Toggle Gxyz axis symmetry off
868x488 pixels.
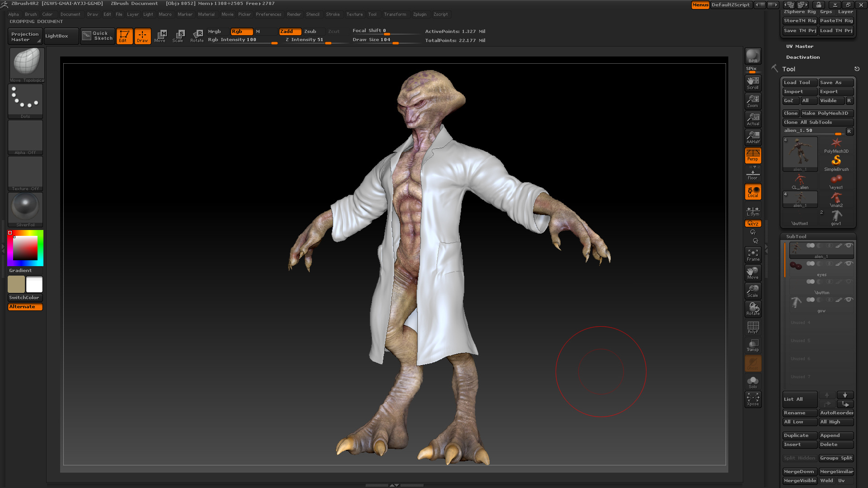pyautogui.click(x=752, y=223)
